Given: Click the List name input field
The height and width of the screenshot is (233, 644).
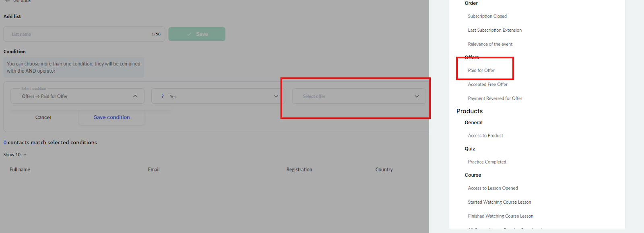Looking at the screenshot, I should tap(84, 34).
